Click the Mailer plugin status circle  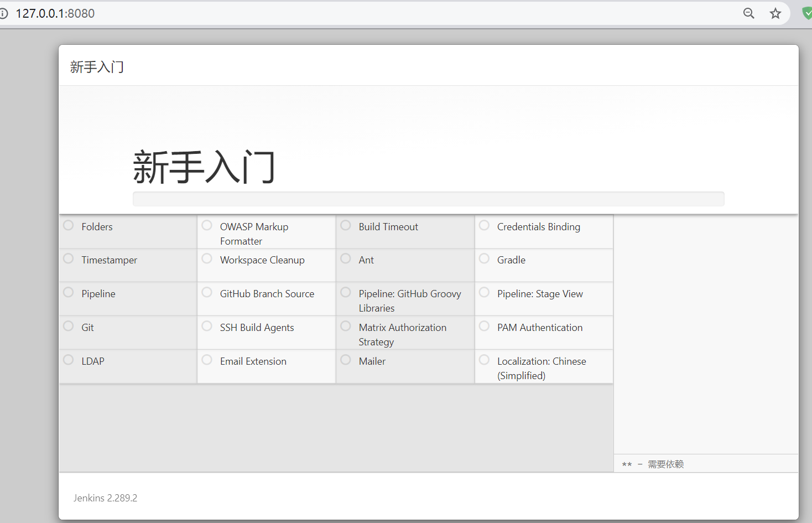click(x=346, y=360)
